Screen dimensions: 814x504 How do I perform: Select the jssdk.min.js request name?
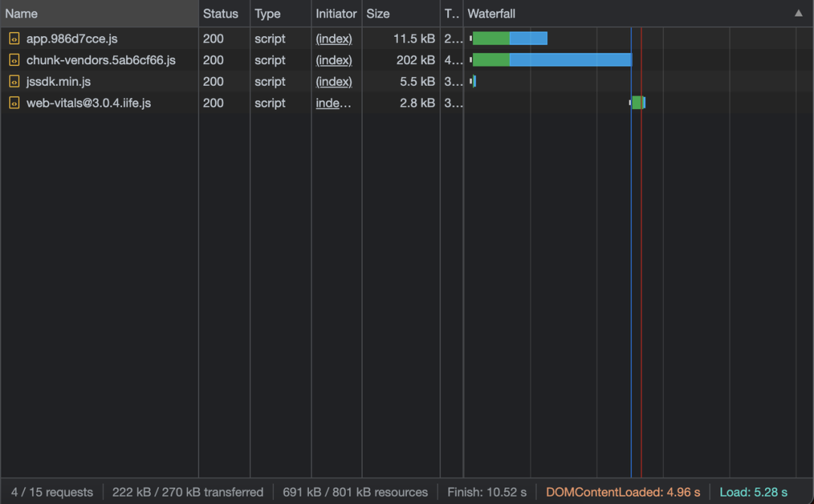click(59, 81)
